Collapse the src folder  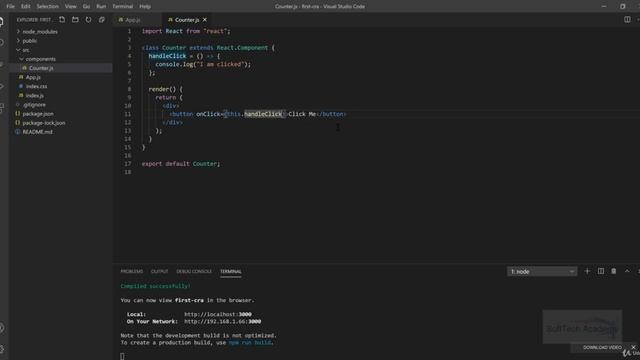(x=18, y=50)
